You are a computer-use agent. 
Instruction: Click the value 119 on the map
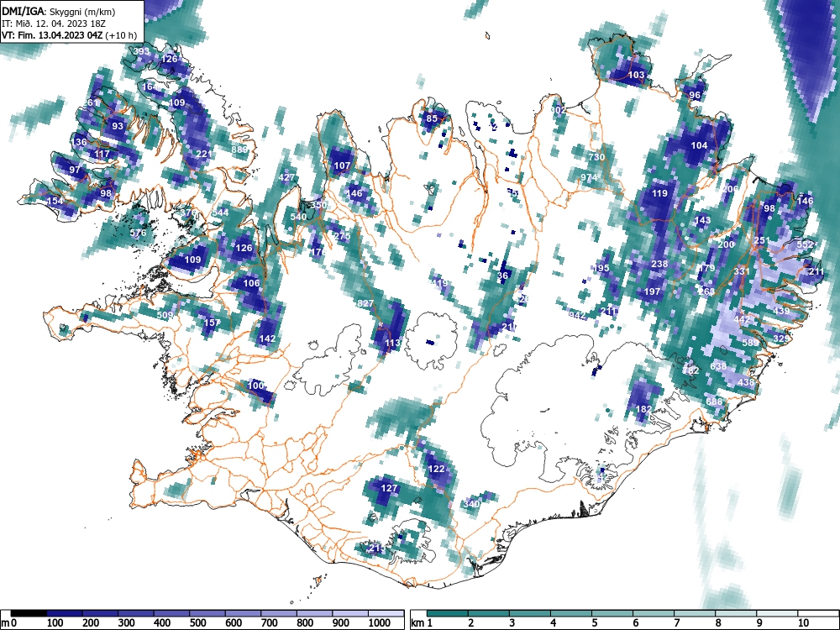click(x=659, y=193)
